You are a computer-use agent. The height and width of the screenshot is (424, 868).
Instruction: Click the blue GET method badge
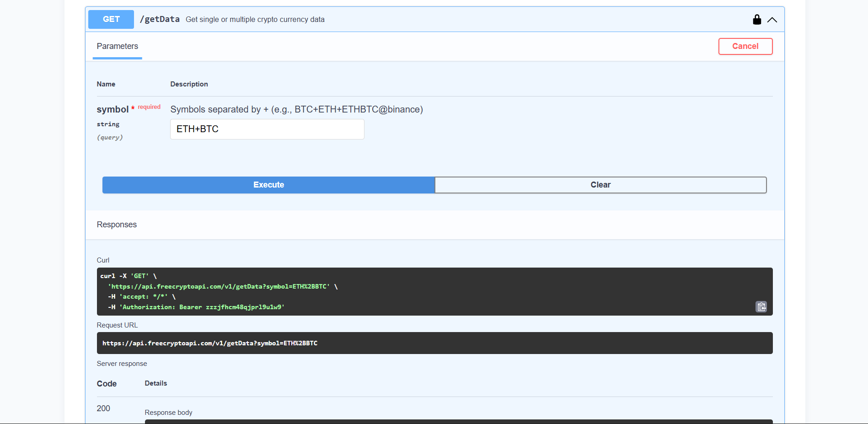(x=111, y=19)
